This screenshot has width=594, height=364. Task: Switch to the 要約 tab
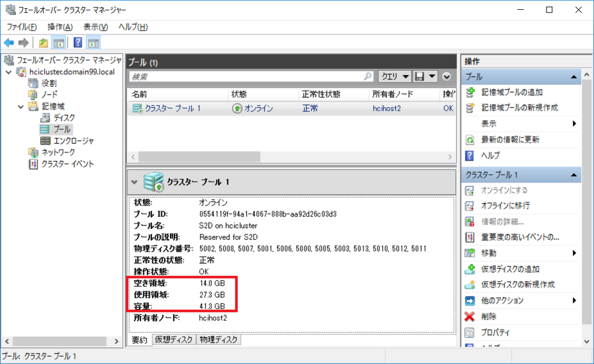[139, 340]
